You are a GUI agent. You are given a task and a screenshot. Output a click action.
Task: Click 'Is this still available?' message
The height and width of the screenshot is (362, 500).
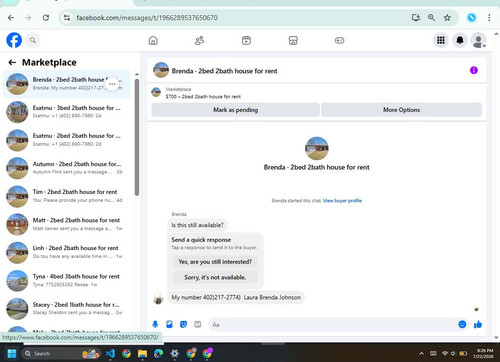(x=197, y=225)
